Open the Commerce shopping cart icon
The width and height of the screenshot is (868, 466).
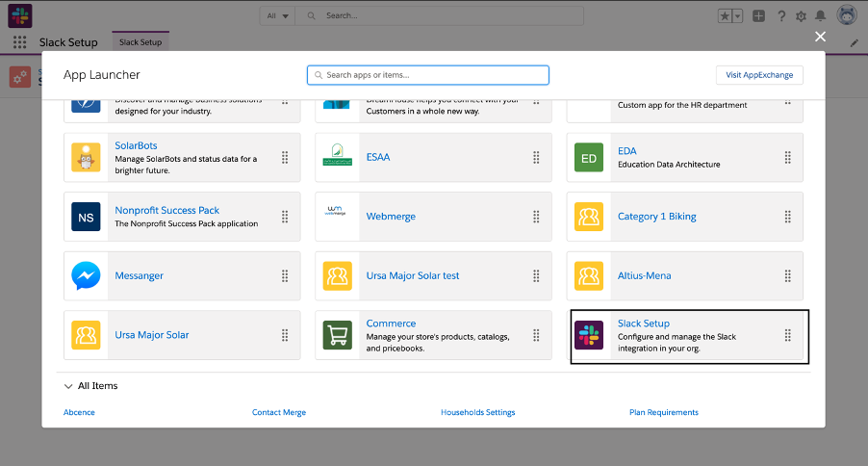(x=337, y=335)
